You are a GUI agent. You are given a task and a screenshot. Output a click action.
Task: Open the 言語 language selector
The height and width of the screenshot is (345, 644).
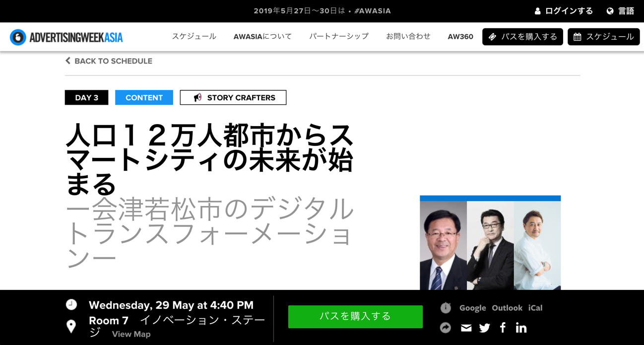point(626,11)
